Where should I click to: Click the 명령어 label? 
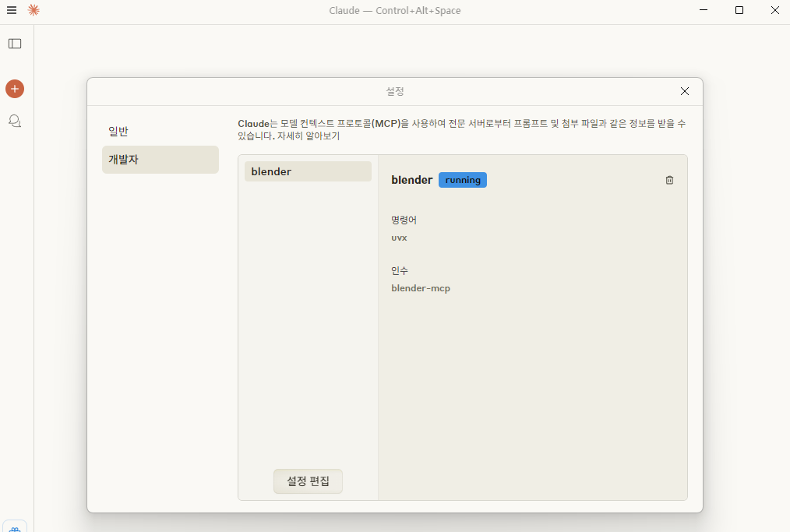coord(404,220)
